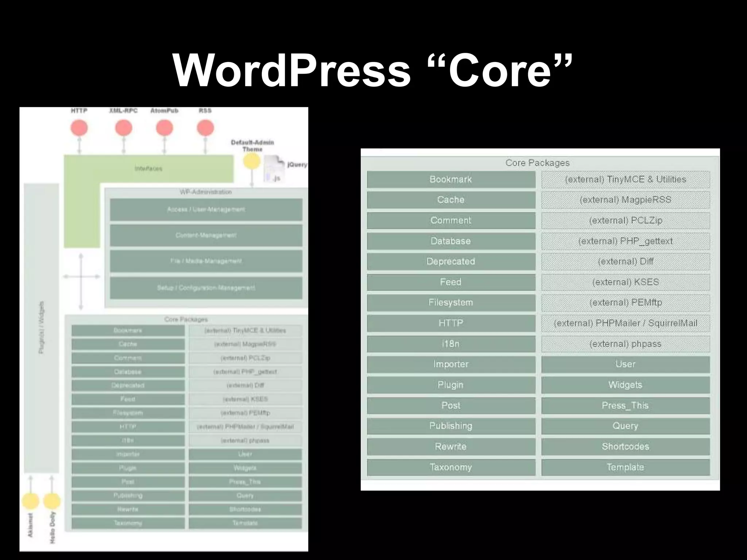
Task: Click the red HTTP interface circle
Action: pos(79,128)
